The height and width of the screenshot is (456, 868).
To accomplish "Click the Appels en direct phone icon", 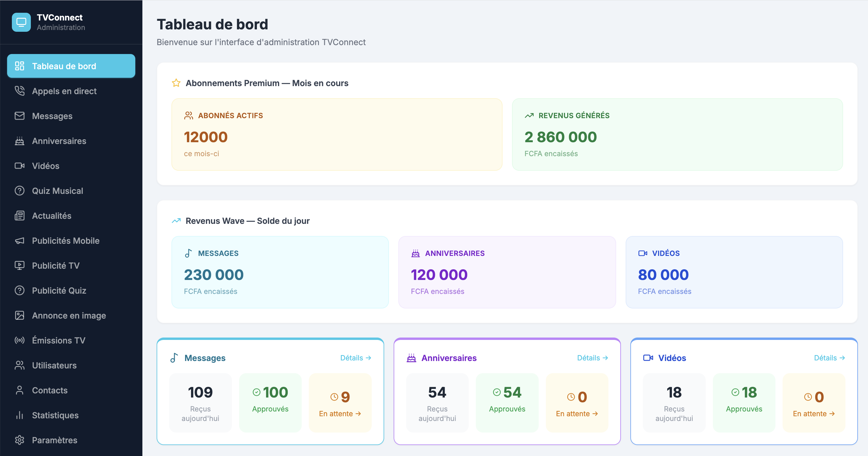I will pos(20,91).
